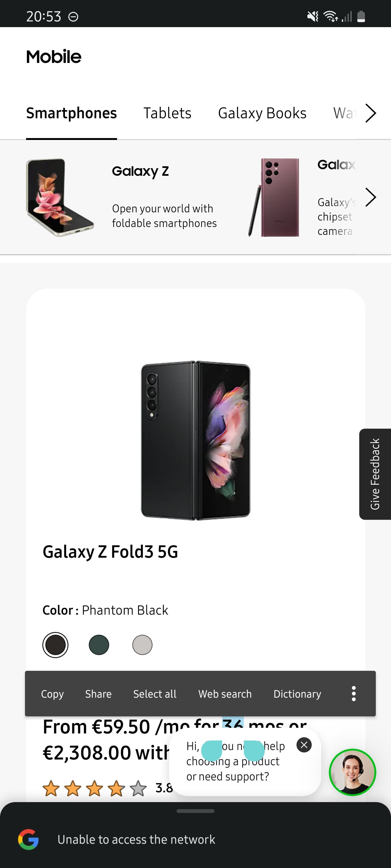Show next smartphone series with arrow
391x868 pixels.
click(x=371, y=197)
